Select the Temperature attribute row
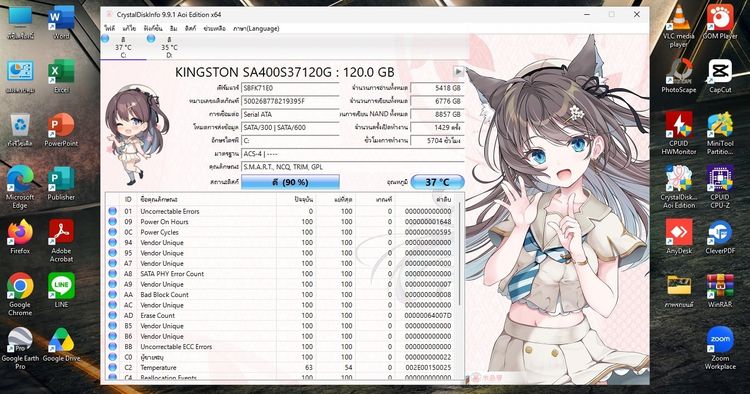Viewport: 750px width, 394px height. point(282,368)
